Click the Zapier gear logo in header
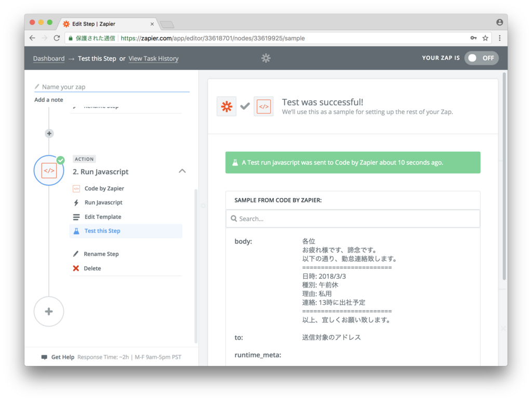Image resolution: width=532 pixels, height=401 pixels. click(x=265, y=58)
